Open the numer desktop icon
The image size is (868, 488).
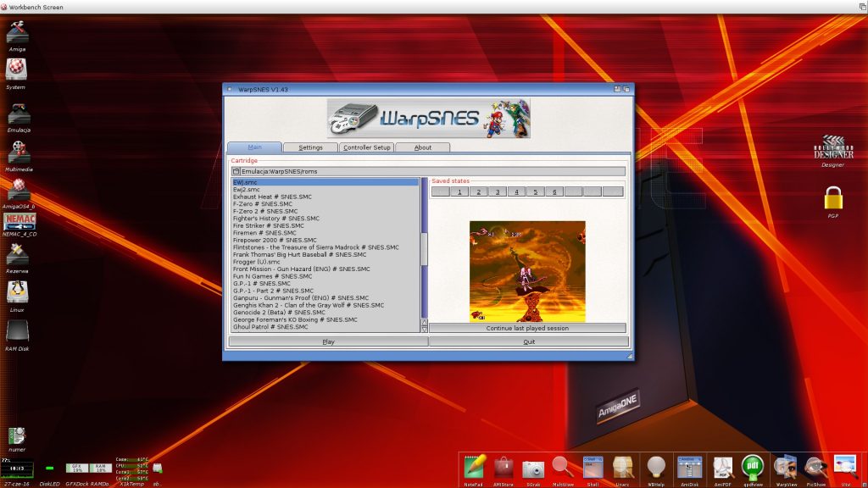pyautogui.click(x=17, y=435)
